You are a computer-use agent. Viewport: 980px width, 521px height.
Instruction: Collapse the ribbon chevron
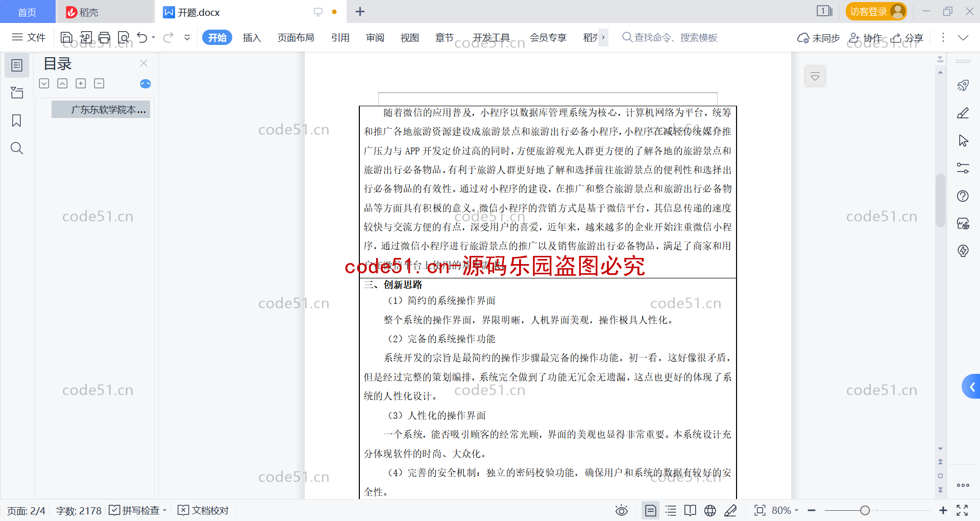coord(963,37)
